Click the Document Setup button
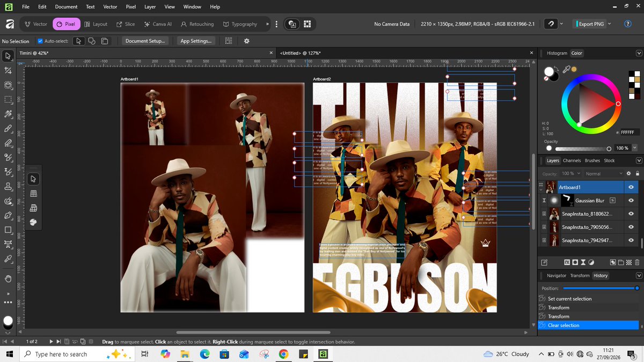 tap(146, 41)
